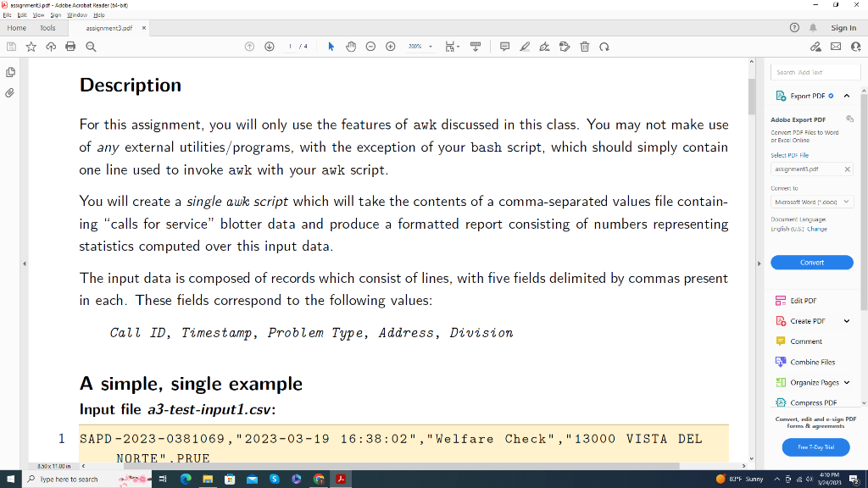Open the Sign menu
Screen dimensions: 868x488
coord(56,15)
